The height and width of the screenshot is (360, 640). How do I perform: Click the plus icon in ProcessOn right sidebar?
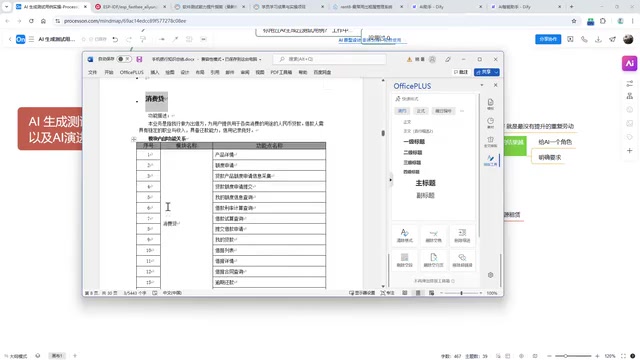(629, 151)
